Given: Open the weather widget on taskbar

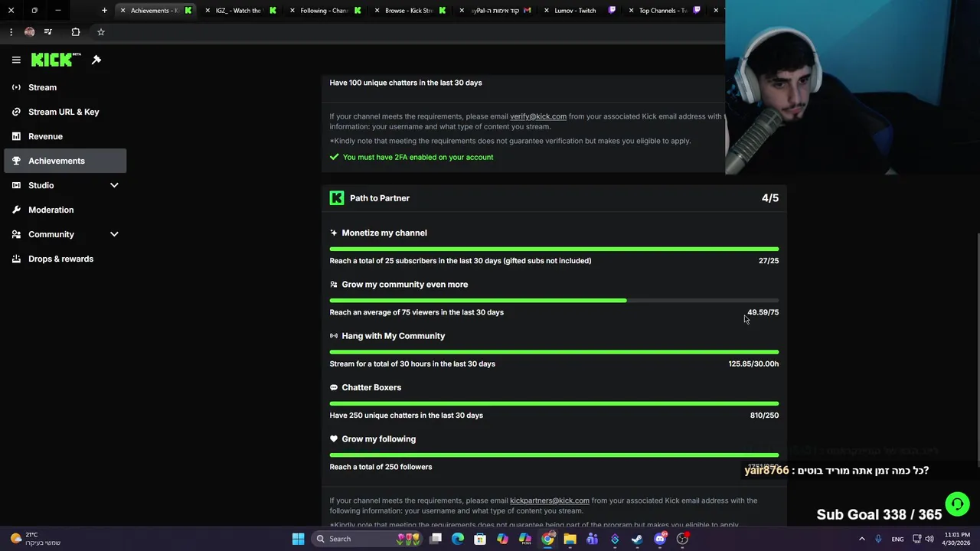Looking at the screenshot, I should [x=34, y=539].
